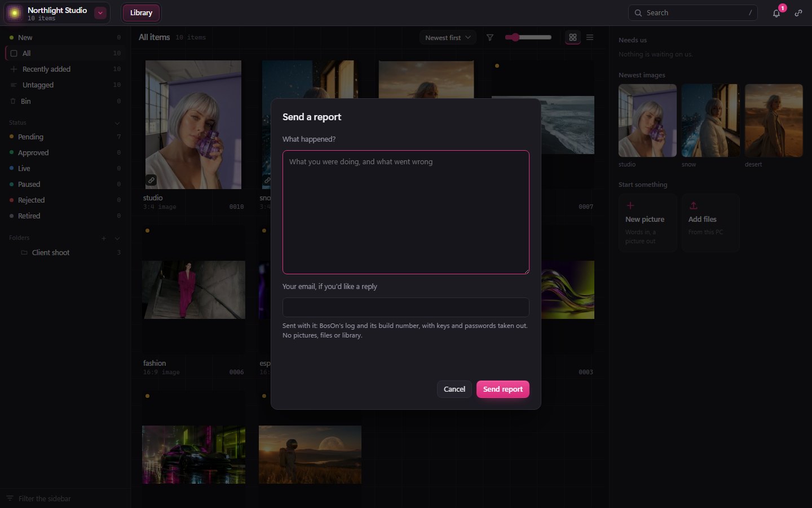Open the Add files card
Screen dimensions: 812x508
(x=710, y=222)
